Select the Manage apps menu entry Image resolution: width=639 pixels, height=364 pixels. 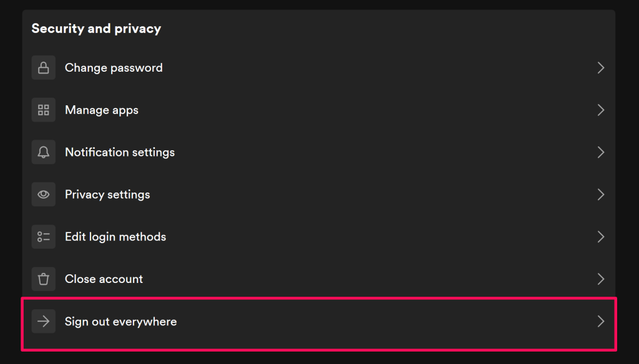(x=102, y=110)
